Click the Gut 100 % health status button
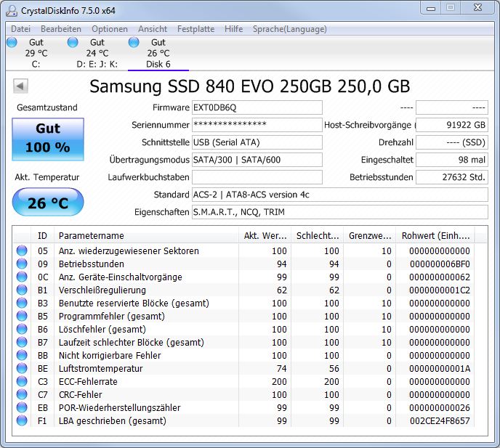This screenshot has height=448, width=500. coord(48,139)
